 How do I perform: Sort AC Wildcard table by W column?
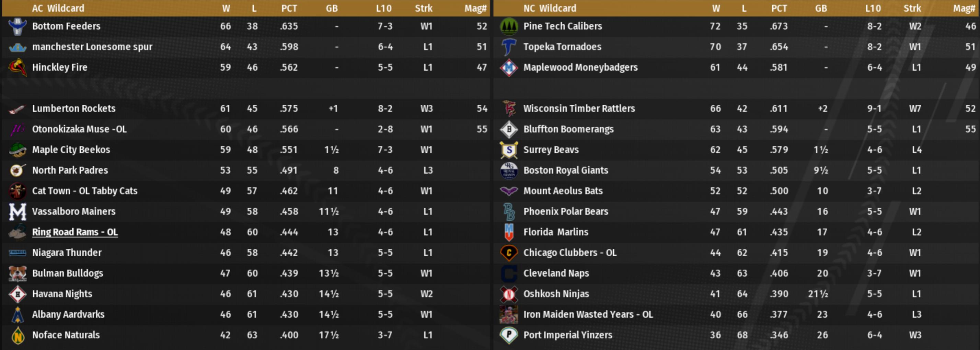point(226,8)
